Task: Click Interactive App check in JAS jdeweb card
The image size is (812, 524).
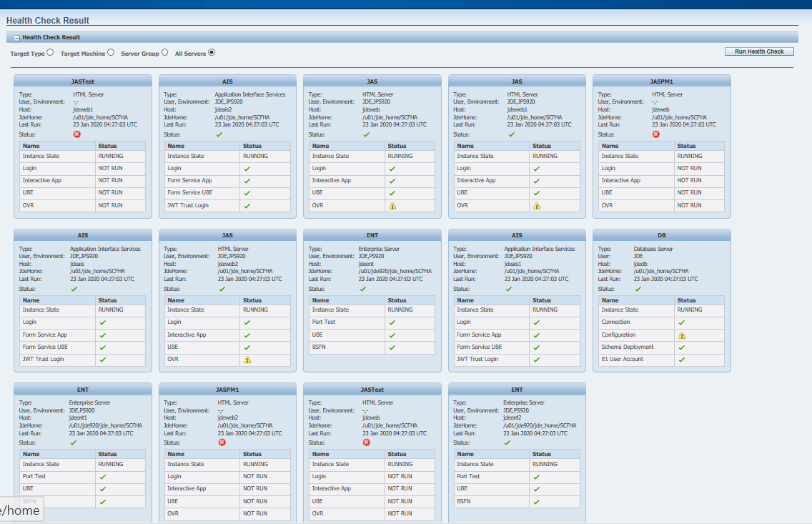Action: click(392, 182)
